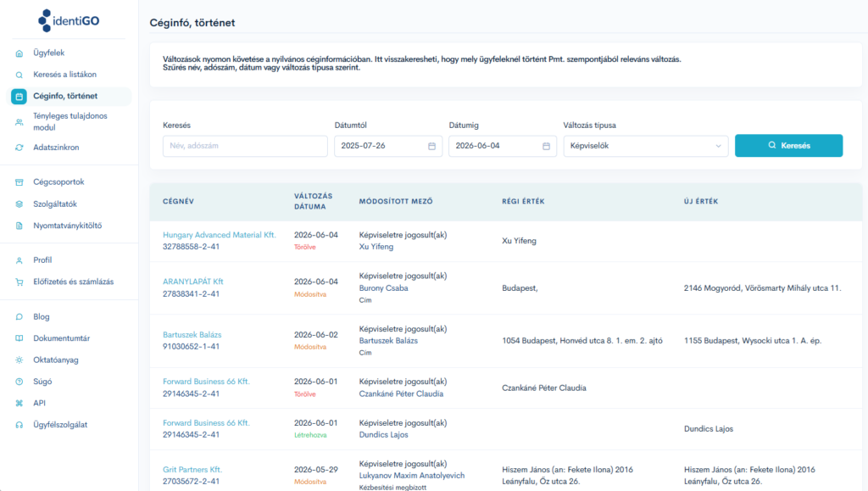Navigate to Szolgáltatók
Screen dimensions: 868x491
click(55, 204)
